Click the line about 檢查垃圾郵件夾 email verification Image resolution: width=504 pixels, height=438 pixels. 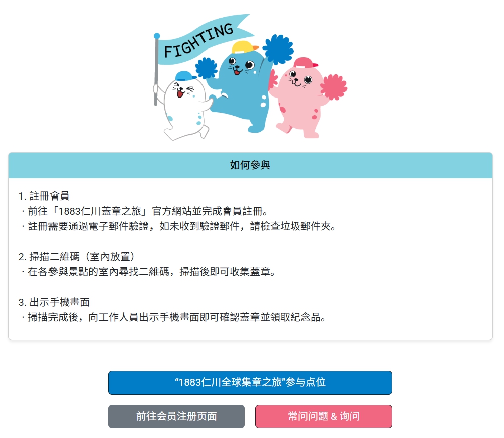(178, 226)
